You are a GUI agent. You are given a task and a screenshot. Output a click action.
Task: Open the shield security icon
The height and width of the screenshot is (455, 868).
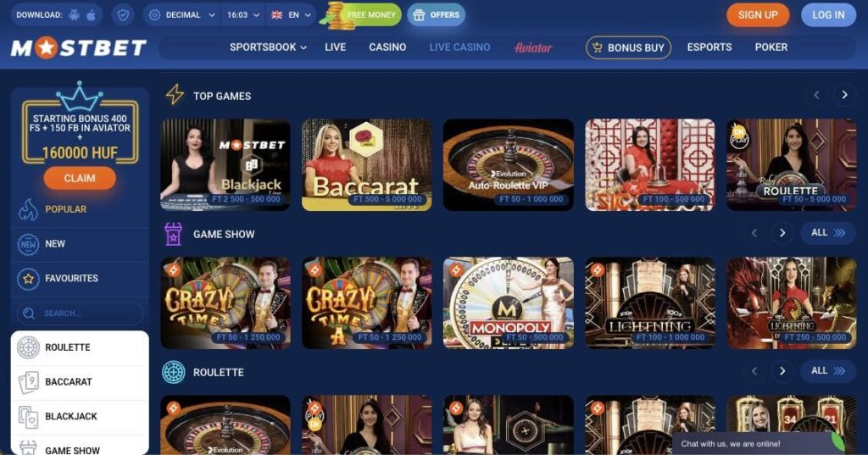(x=123, y=15)
